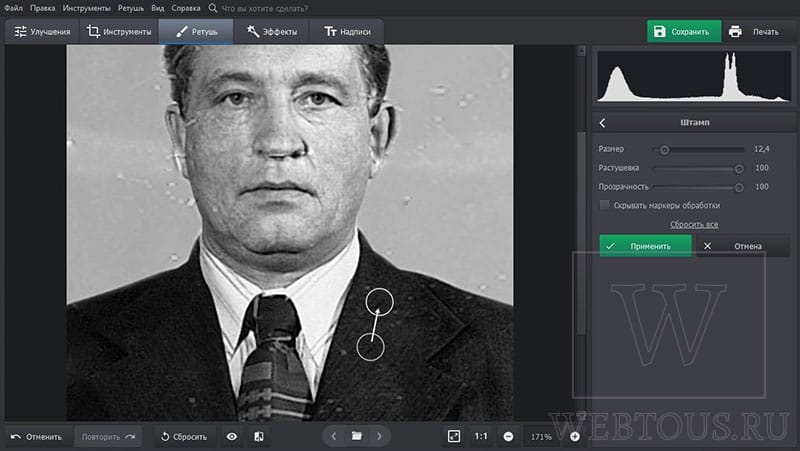
Task: Open the Файл menu
Action: click(13, 8)
